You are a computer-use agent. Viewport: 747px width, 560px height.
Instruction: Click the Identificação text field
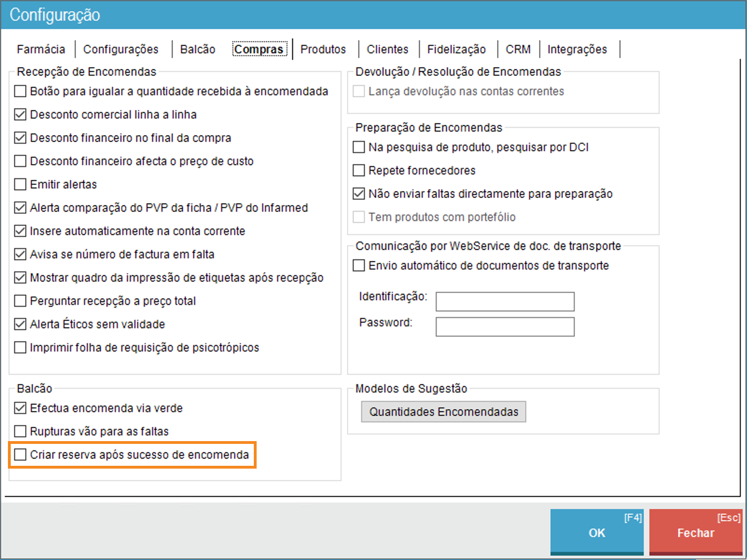tap(505, 302)
